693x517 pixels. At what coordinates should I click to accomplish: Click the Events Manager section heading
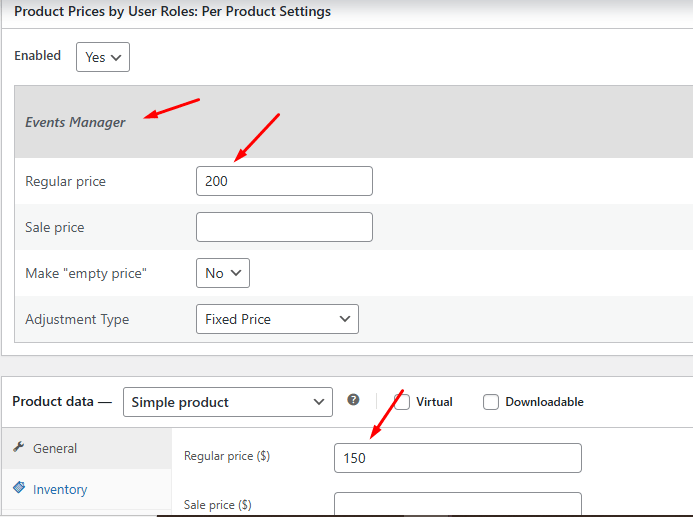tap(75, 122)
